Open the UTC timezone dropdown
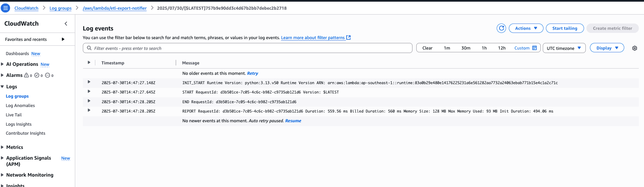Screen dimensions: 644x187 tap(564, 48)
